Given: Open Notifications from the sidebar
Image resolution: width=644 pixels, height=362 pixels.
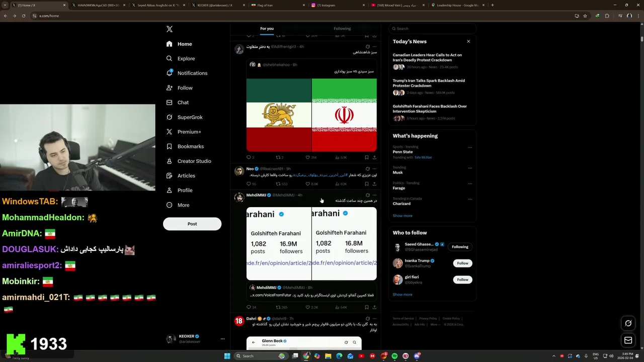Looking at the screenshot, I should [x=187, y=73].
